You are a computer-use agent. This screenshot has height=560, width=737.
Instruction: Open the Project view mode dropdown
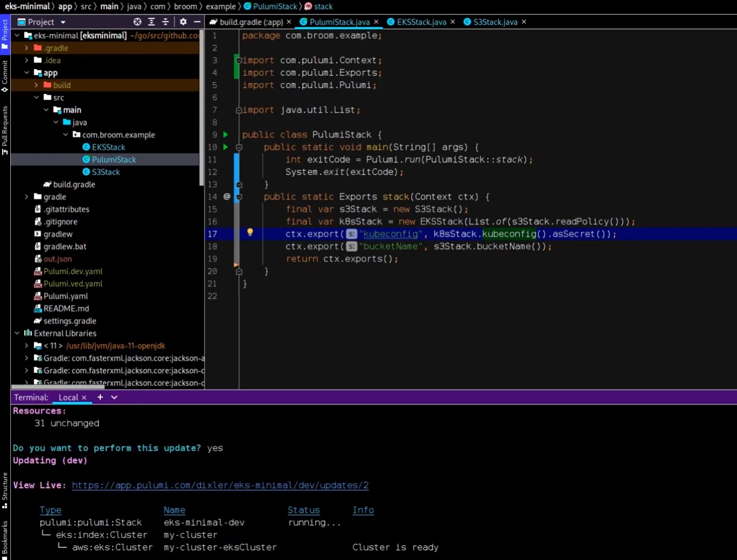[63, 22]
